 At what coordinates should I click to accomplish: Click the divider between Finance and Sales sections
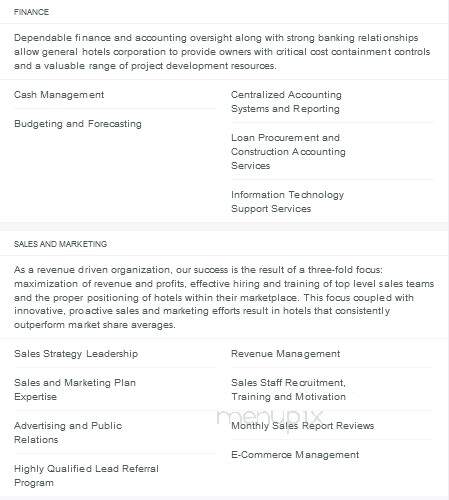[x=224, y=226]
